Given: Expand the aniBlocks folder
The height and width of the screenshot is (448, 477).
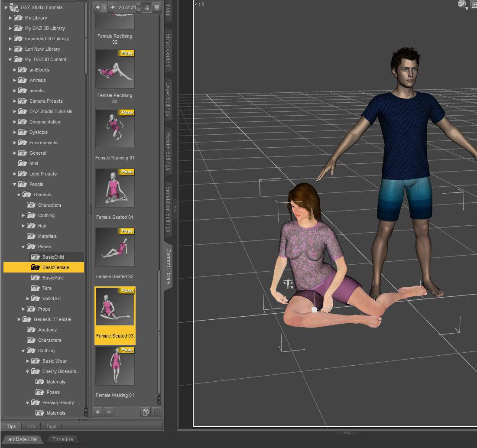Looking at the screenshot, I should tap(15, 70).
